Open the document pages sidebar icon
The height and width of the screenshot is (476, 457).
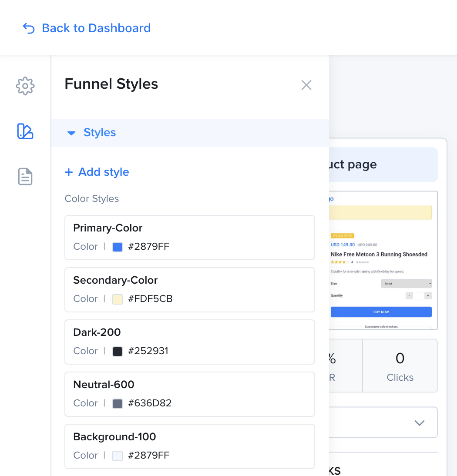tap(25, 176)
